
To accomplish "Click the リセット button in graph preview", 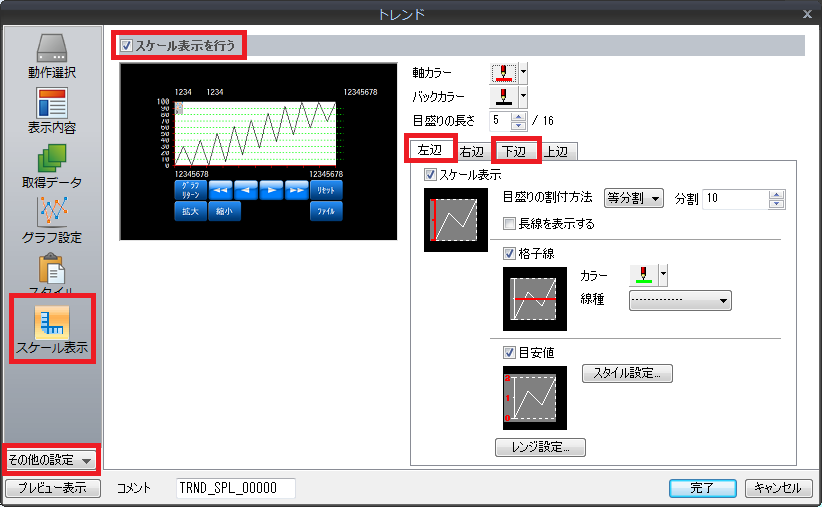I will tap(325, 189).
